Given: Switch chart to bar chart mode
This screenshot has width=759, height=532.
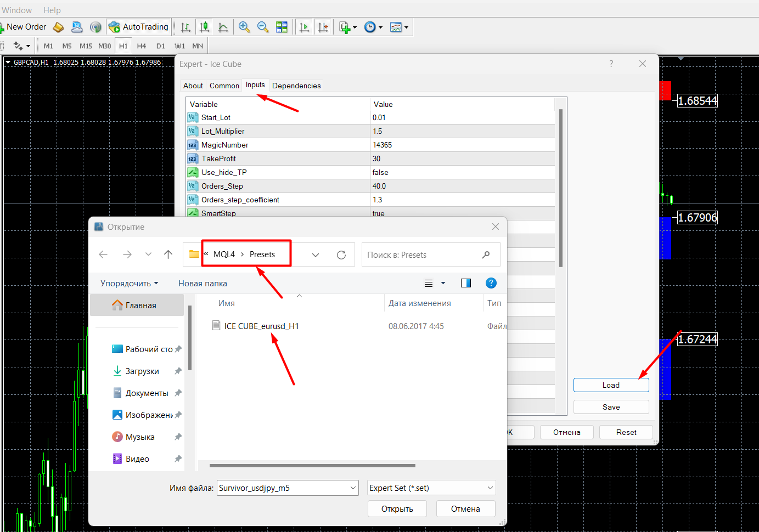Looking at the screenshot, I should pos(185,27).
